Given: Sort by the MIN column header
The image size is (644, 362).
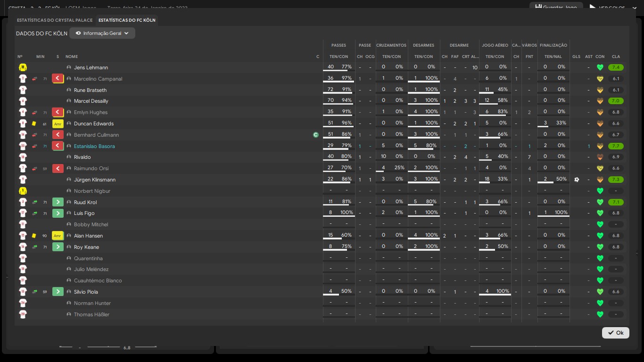Looking at the screenshot, I should coord(41,57).
